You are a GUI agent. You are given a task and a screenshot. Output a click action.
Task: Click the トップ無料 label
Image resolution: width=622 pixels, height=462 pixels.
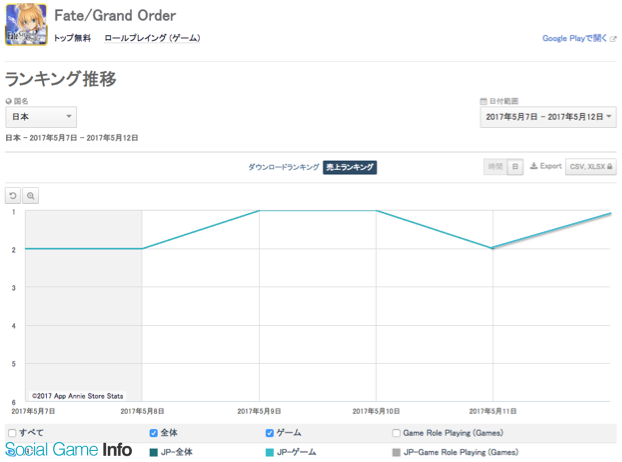[72, 38]
